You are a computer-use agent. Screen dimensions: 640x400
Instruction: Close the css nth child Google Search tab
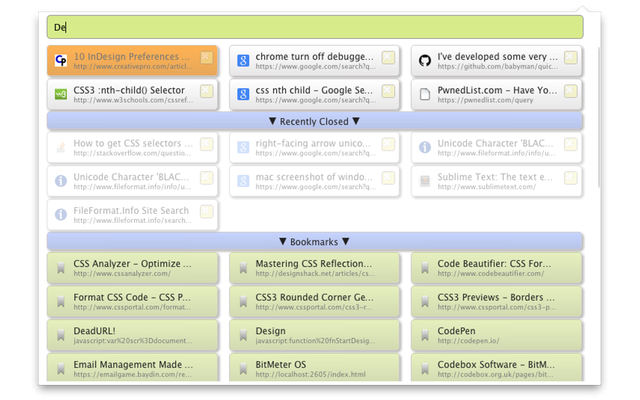pyautogui.click(x=388, y=91)
